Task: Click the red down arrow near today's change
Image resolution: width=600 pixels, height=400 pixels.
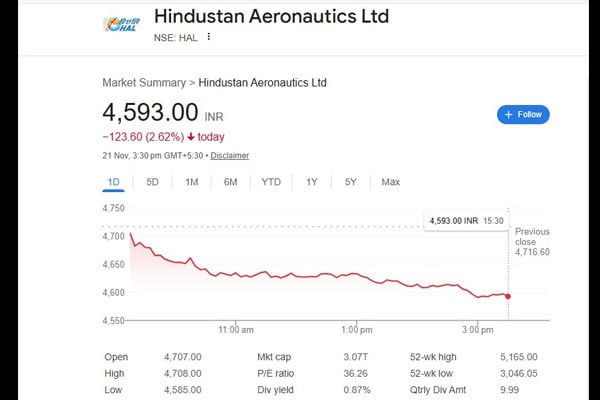Action: click(190, 137)
